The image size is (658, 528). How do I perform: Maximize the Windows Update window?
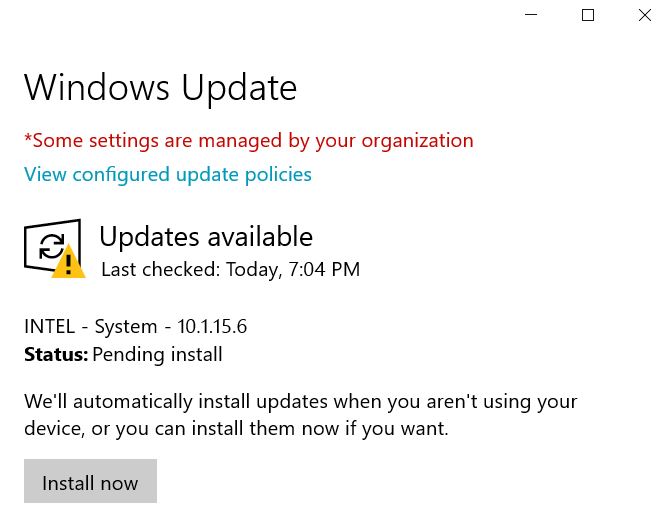pos(588,15)
